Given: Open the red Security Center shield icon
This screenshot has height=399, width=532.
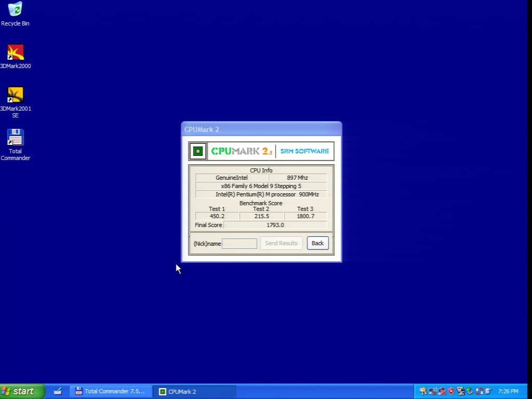Looking at the screenshot, I should tap(451, 391).
